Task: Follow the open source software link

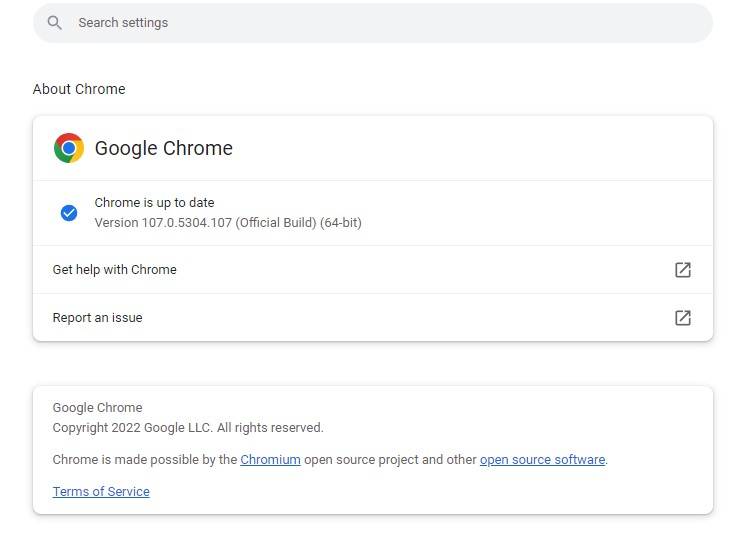Action: [542, 460]
